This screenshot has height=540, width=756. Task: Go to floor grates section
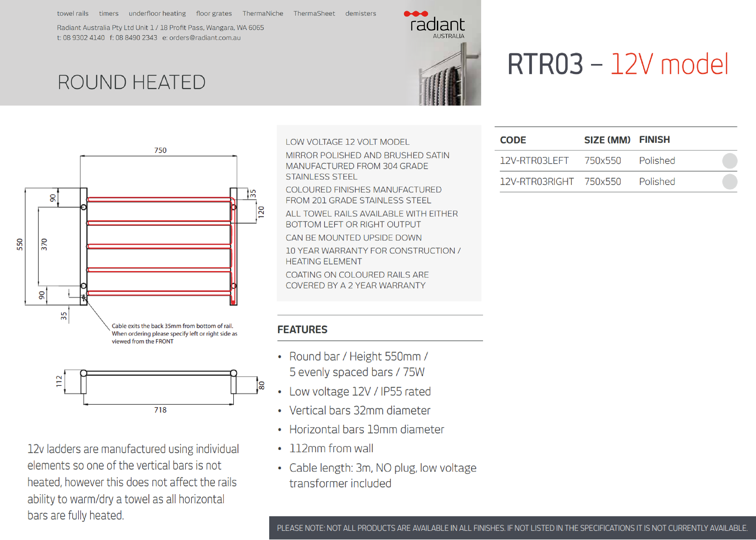[x=214, y=13]
